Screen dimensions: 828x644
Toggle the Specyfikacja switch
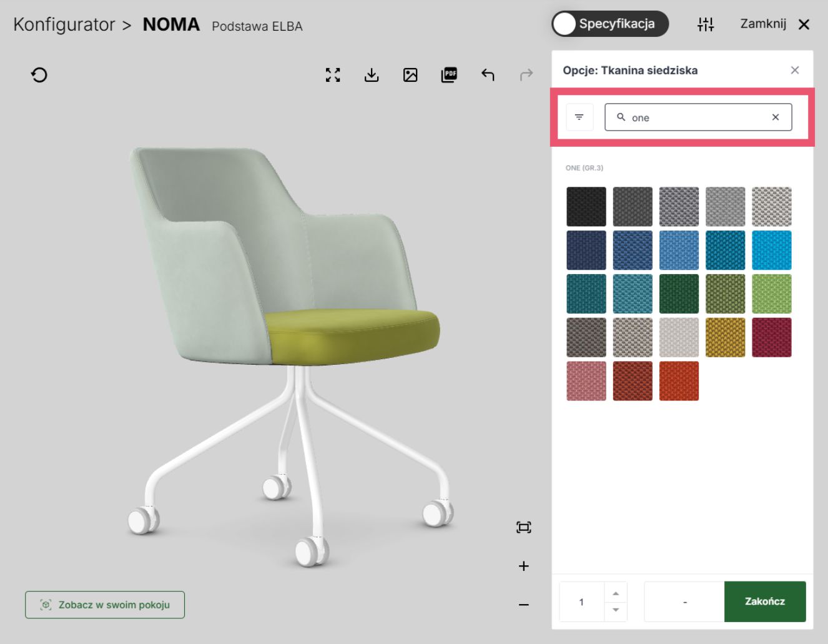[609, 24]
